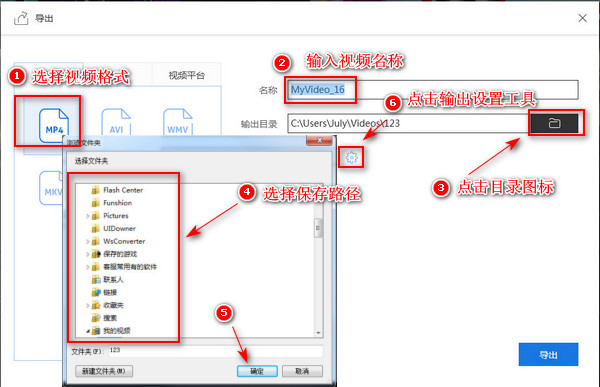Select the MP4 video format icon
The height and width of the screenshot is (387, 600).
pos(54,125)
